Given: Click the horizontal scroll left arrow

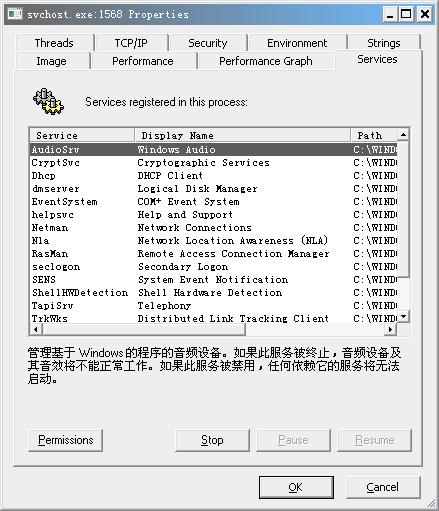Looking at the screenshot, I should (36, 330).
